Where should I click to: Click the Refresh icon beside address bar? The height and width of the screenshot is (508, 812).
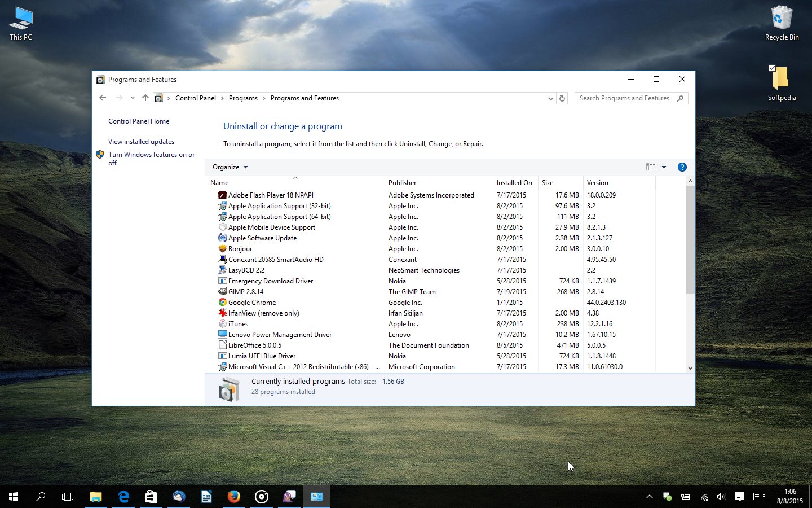[562, 98]
